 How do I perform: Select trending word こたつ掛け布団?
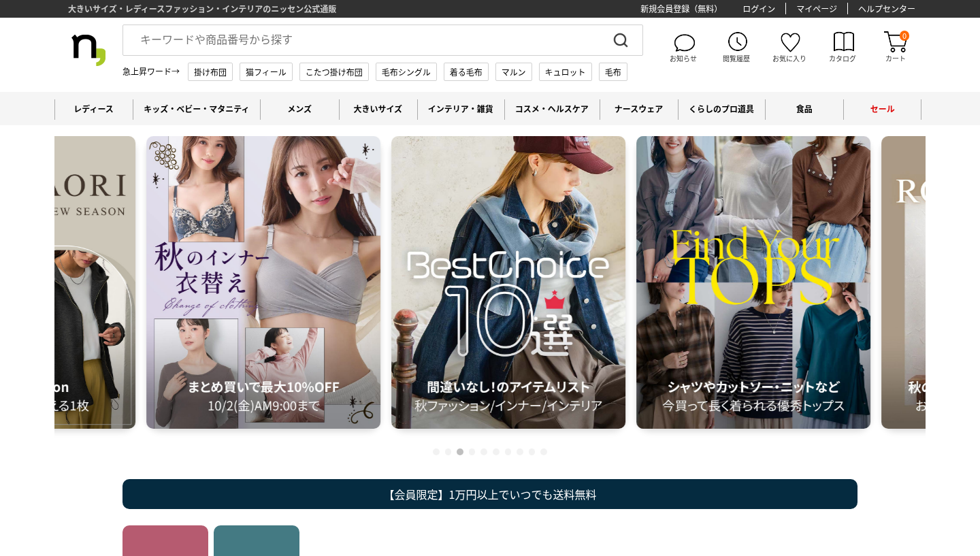334,72
